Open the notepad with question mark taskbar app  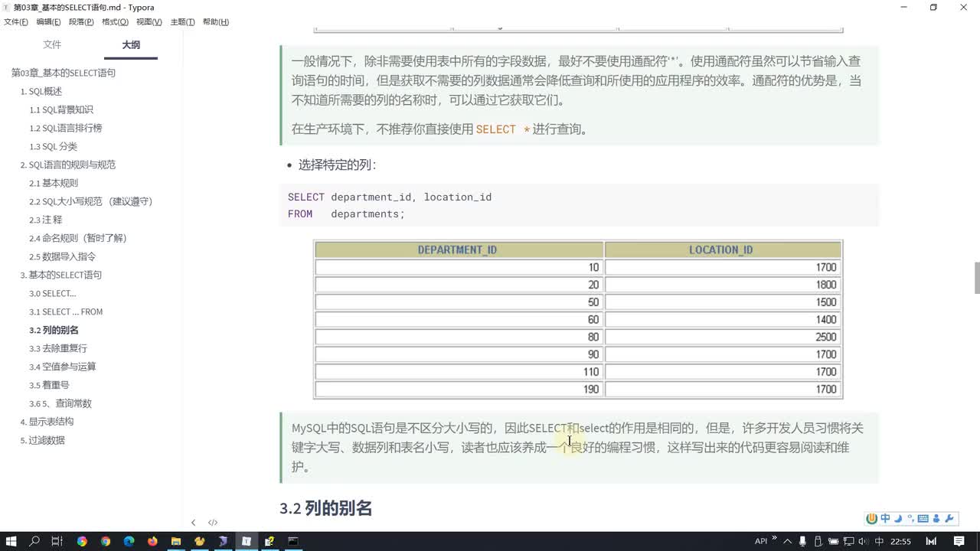click(x=269, y=541)
